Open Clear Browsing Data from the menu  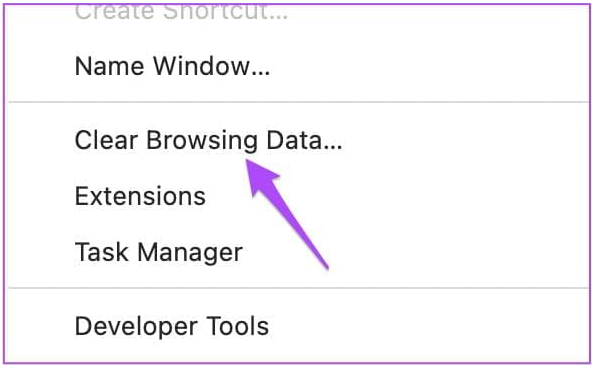[297, 140]
